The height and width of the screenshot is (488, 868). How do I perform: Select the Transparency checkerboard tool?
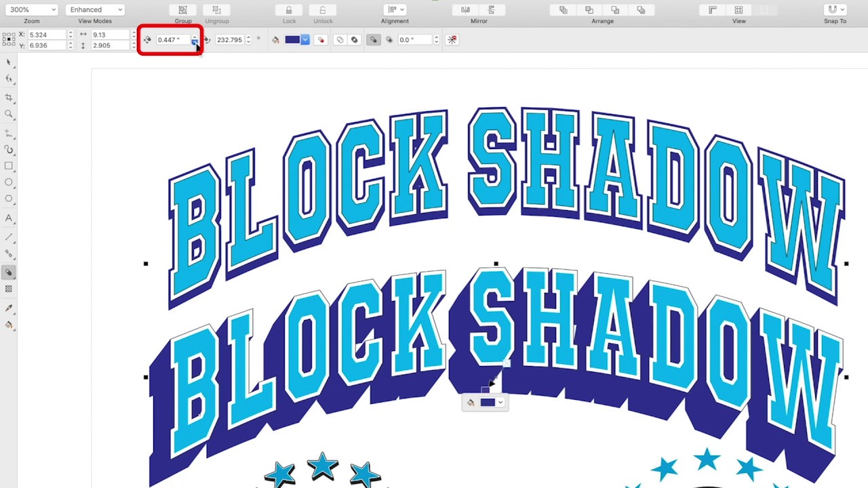click(x=9, y=289)
